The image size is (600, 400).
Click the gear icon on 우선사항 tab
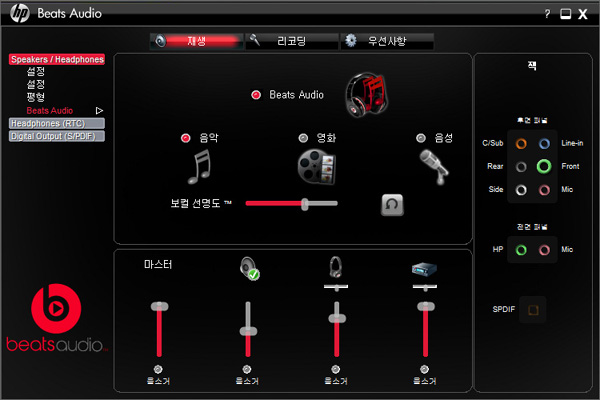(x=351, y=41)
